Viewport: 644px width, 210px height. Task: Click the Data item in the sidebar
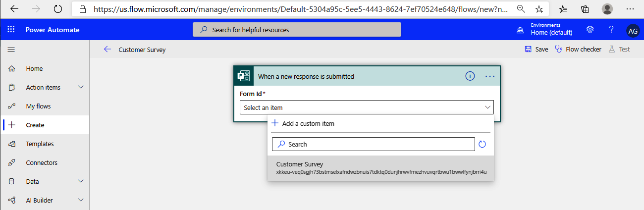click(x=32, y=181)
